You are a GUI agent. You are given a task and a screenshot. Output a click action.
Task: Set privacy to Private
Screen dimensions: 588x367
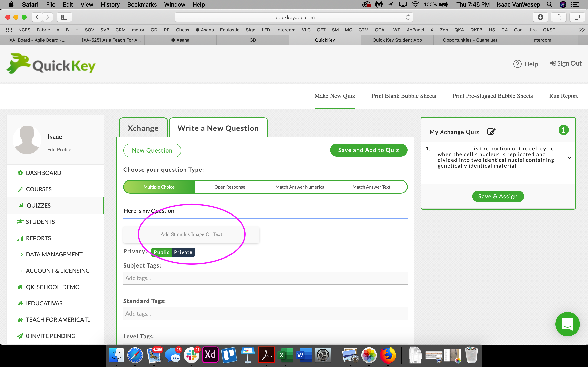pos(183,252)
